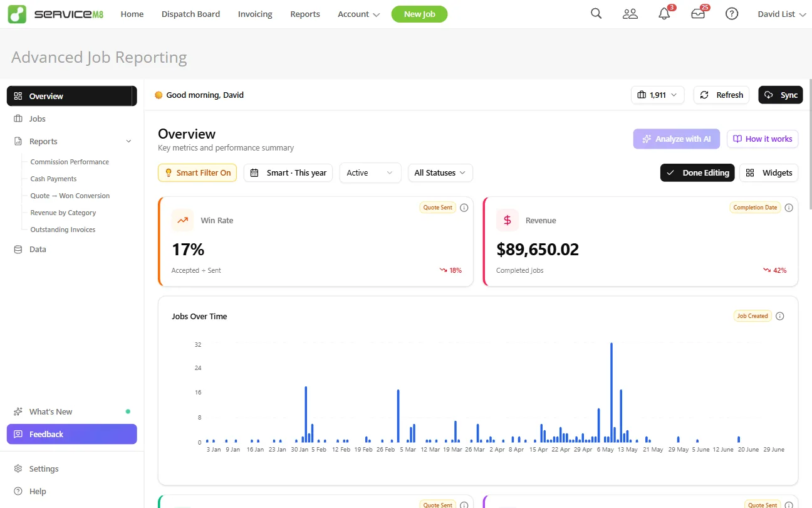Click the ServiceM8 logo icon
812x508 pixels.
click(17, 14)
